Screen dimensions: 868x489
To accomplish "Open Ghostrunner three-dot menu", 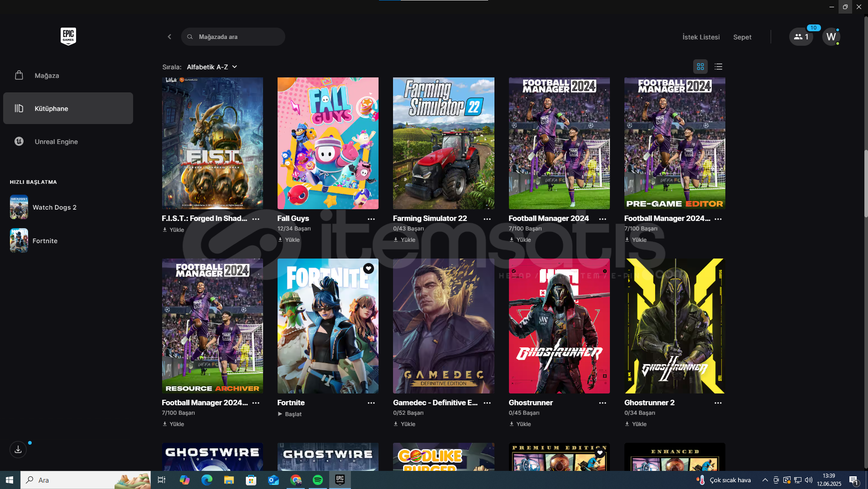I will (603, 403).
